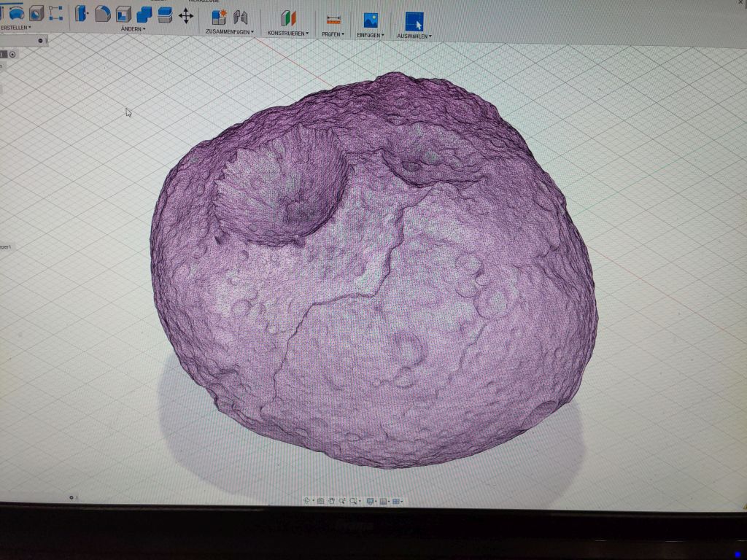Select the Zoom navigation icon

[x=343, y=501]
